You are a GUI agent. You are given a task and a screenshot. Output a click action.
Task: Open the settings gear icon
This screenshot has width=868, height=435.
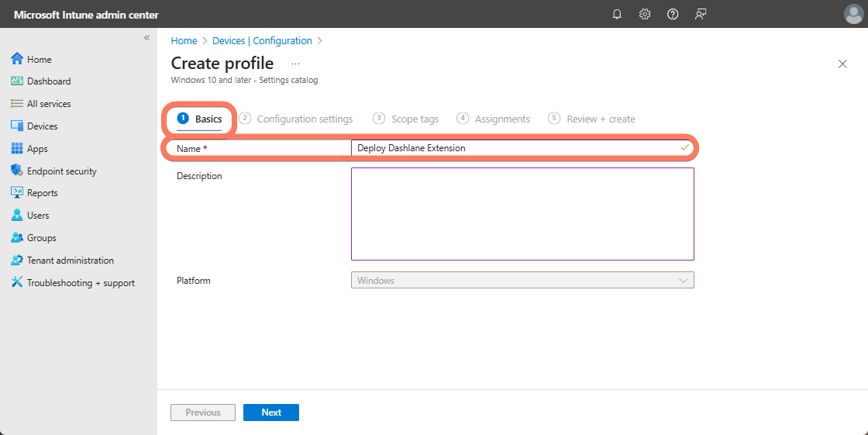645,14
